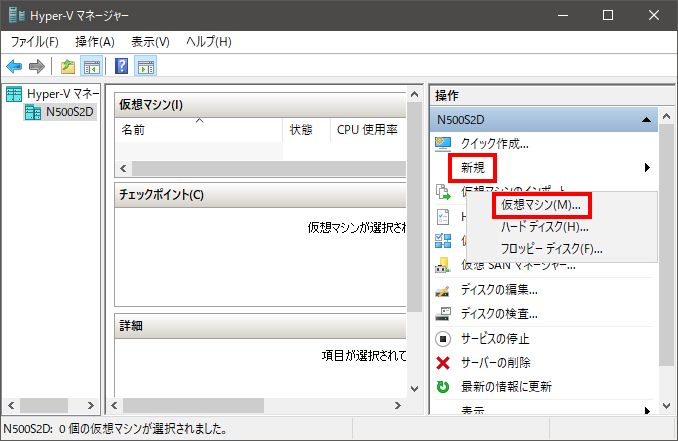Image resolution: width=678 pixels, height=441 pixels.
Task: Click the Hyper-V settings document icon
Action: coord(443,216)
